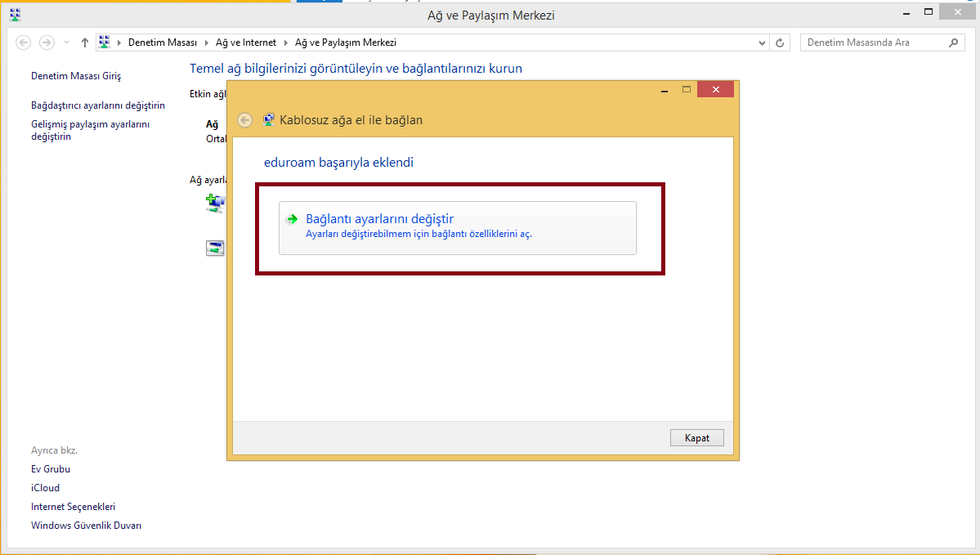The image size is (980, 555).
Task: Click the back arrow in the wireless wizard dialog
Action: [244, 120]
